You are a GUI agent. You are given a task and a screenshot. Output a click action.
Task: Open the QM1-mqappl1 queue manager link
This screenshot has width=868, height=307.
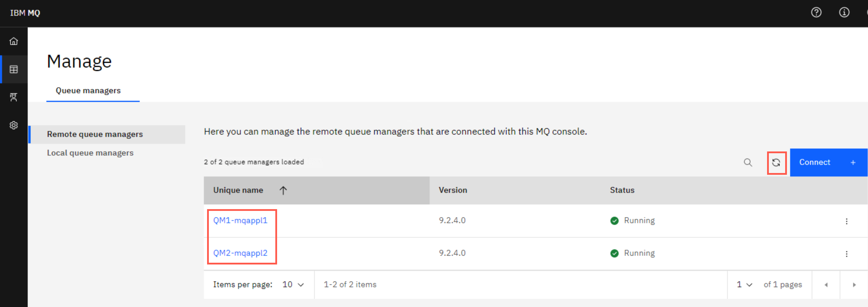click(240, 220)
